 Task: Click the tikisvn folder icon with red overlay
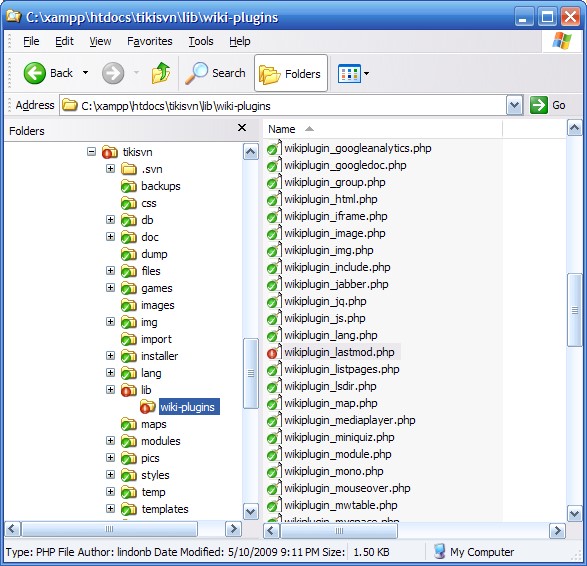tap(109, 152)
